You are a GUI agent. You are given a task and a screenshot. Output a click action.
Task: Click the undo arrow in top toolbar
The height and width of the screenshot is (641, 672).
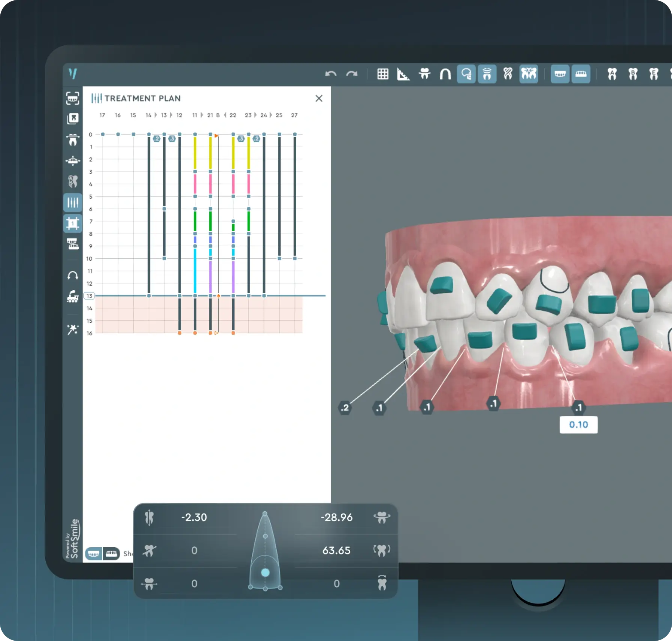pyautogui.click(x=330, y=74)
